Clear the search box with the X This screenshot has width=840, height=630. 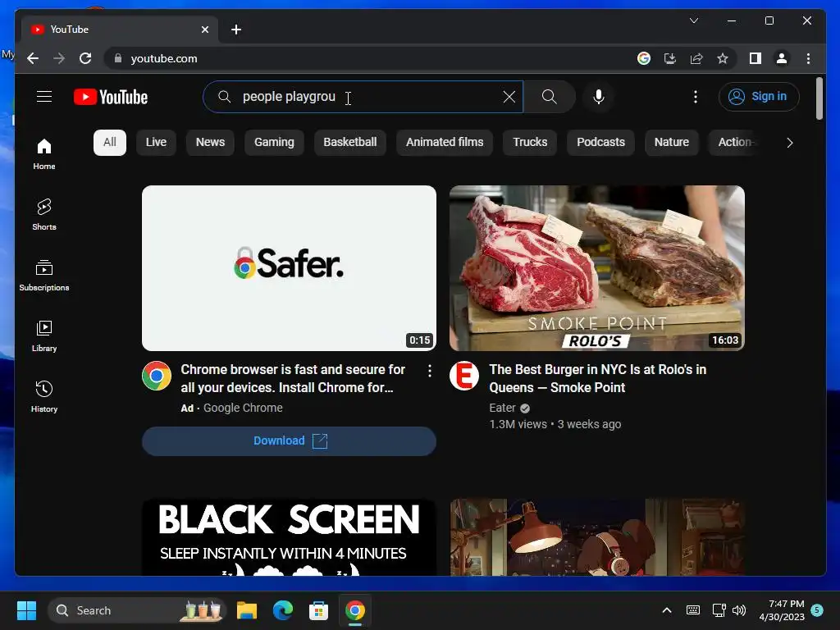[x=509, y=97]
